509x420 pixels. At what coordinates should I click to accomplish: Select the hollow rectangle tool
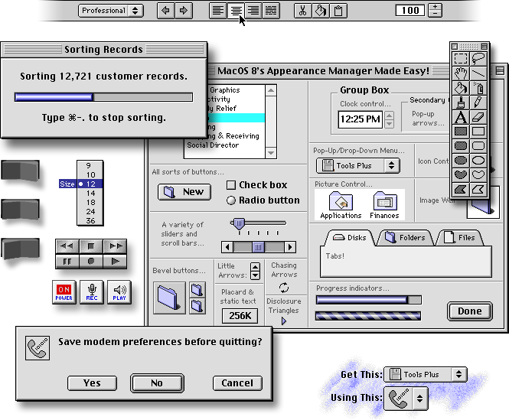(x=478, y=132)
